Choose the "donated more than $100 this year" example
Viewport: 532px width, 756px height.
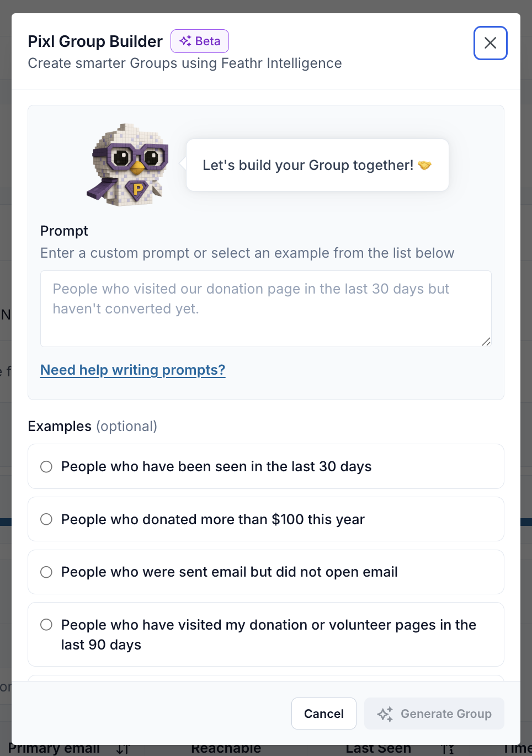coord(47,519)
